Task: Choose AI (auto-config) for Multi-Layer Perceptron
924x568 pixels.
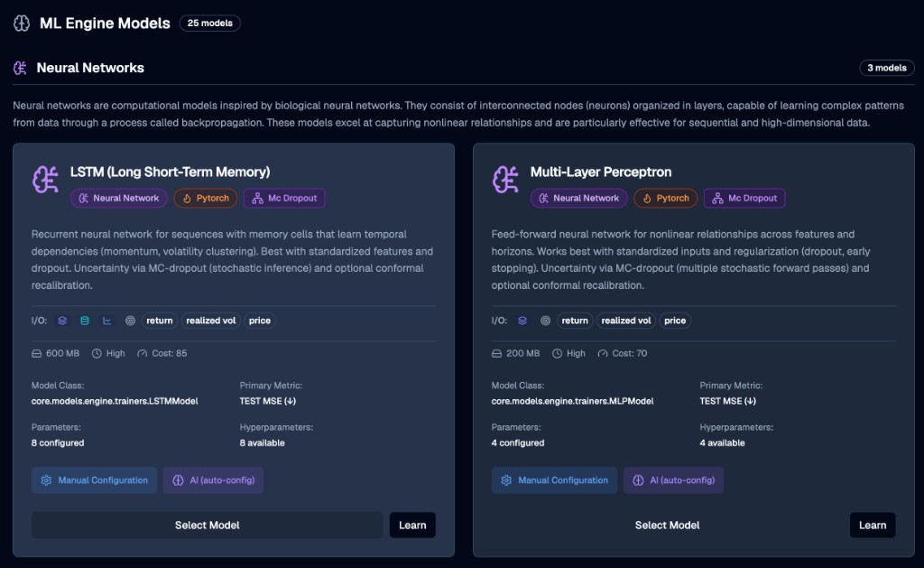Action: click(673, 480)
